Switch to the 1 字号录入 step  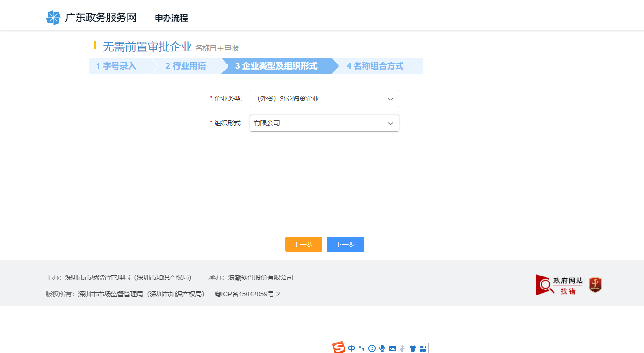(x=117, y=66)
